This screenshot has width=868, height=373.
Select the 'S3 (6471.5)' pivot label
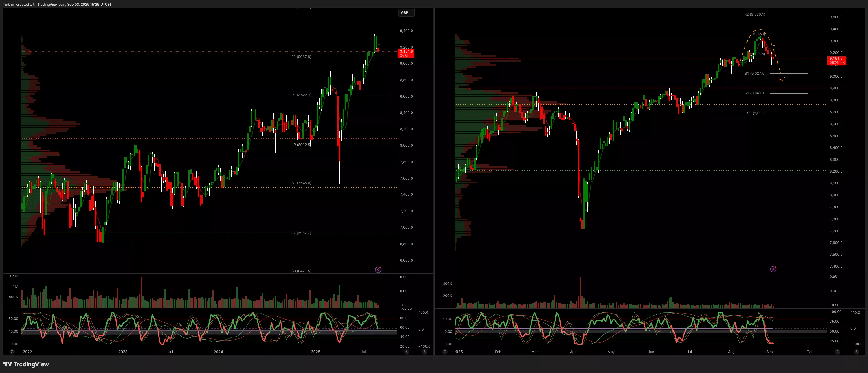tap(301, 271)
